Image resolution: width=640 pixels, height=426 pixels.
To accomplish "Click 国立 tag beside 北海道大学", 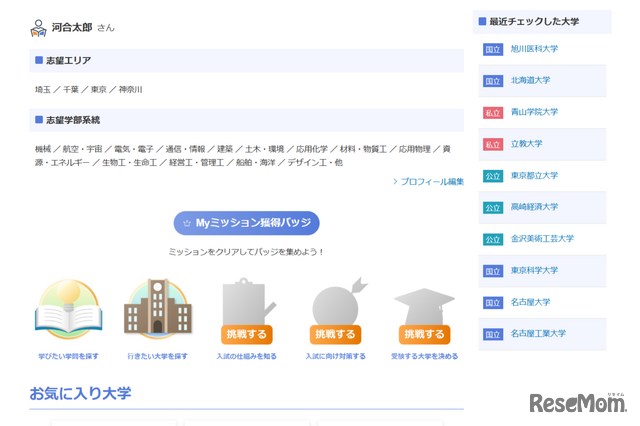I will [493, 81].
